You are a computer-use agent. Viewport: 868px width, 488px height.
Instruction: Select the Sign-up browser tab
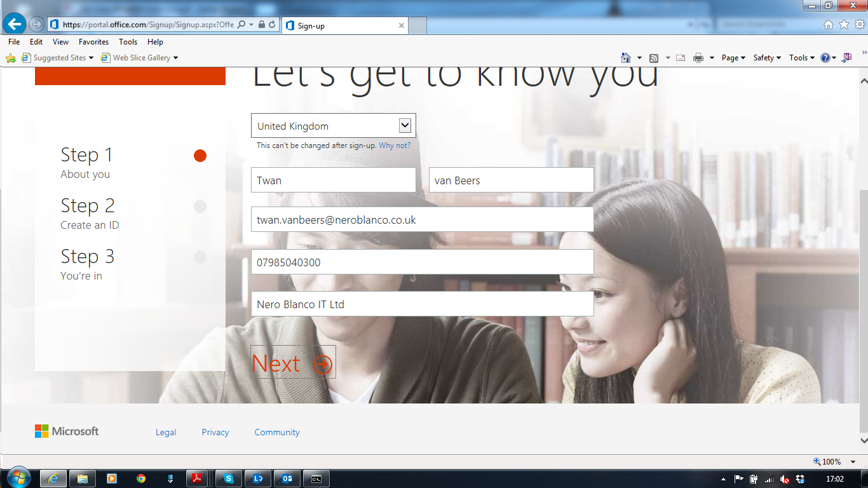(344, 25)
